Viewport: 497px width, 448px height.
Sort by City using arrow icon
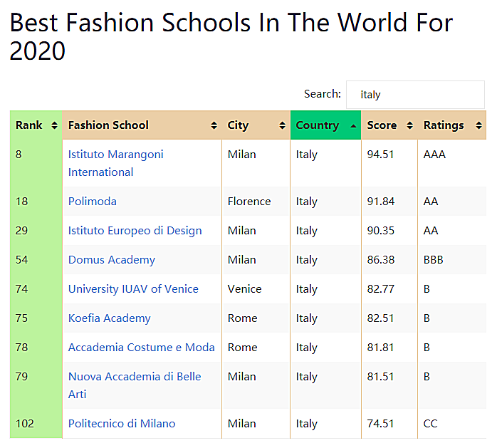pyautogui.click(x=282, y=125)
